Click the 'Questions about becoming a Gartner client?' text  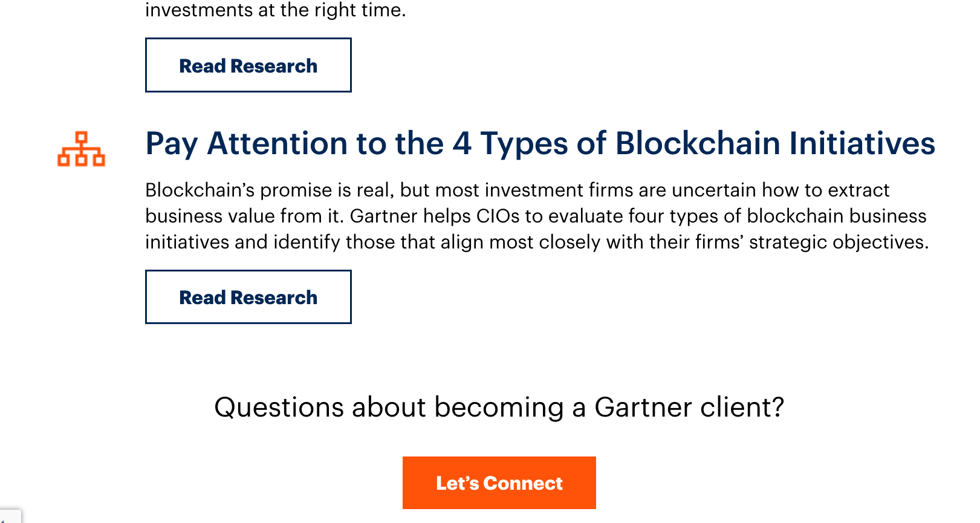(x=499, y=407)
